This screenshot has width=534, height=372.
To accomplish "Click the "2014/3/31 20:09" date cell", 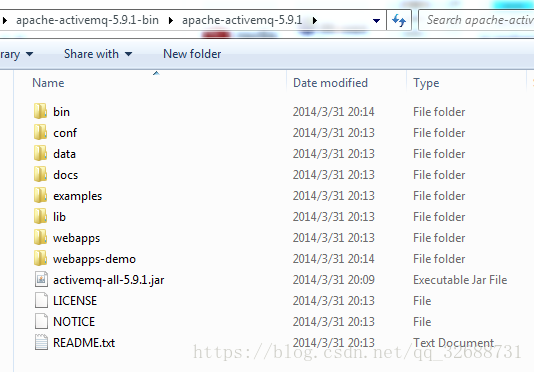I will [333, 280].
